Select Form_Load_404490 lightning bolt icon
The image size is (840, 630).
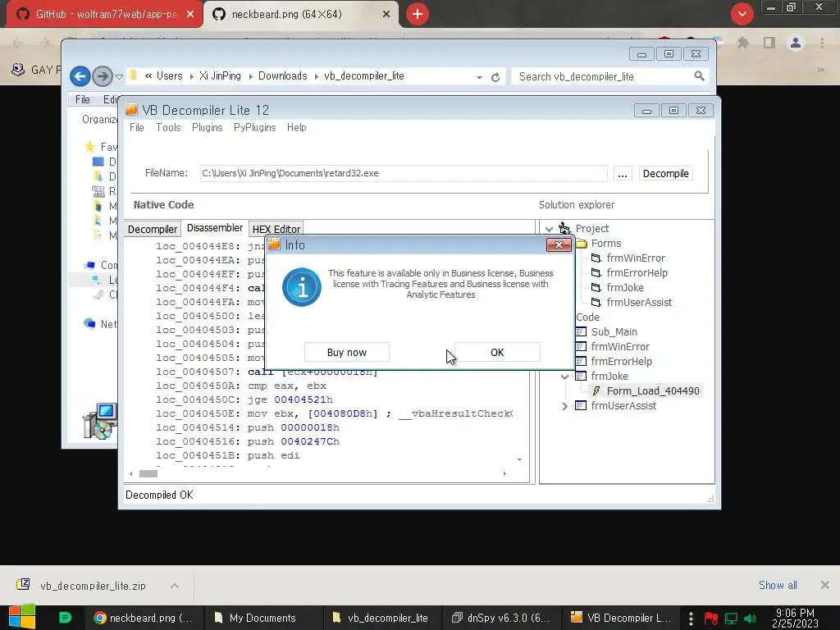click(x=596, y=390)
